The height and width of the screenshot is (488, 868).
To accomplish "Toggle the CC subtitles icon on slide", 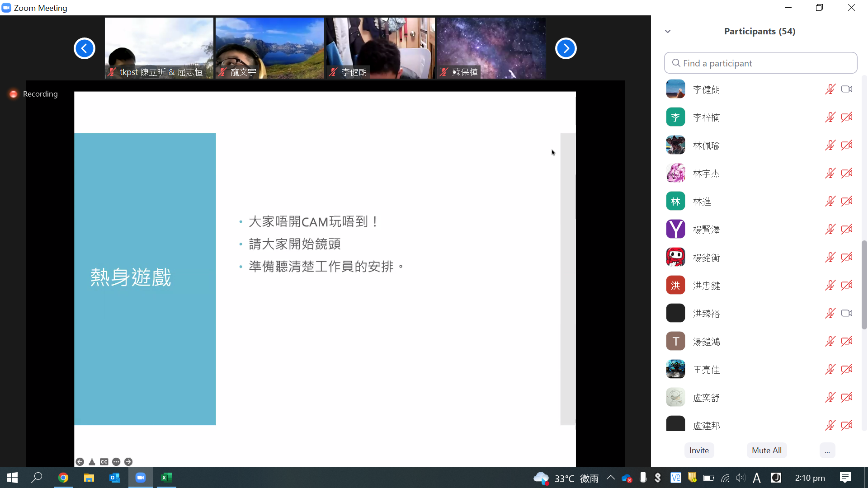I will (104, 461).
